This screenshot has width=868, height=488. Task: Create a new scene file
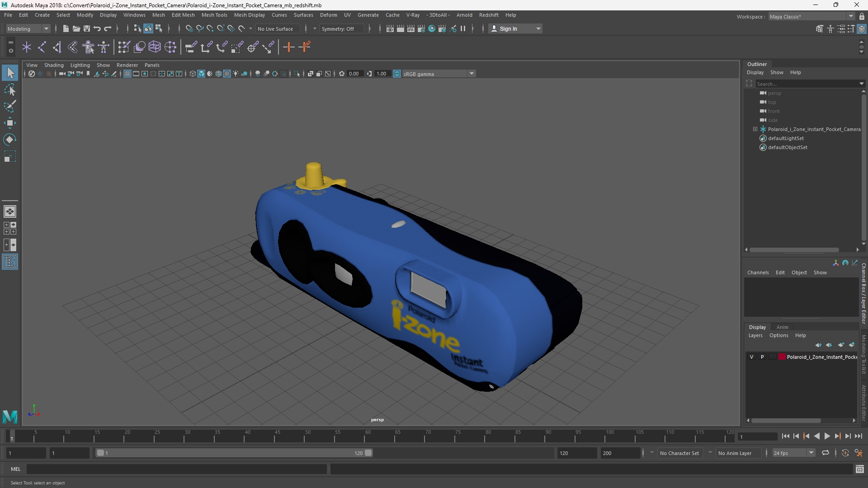pyautogui.click(x=66, y=28)
